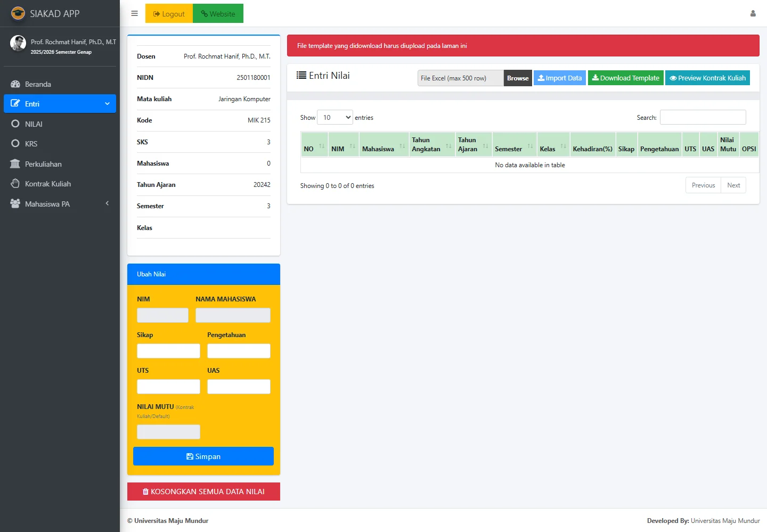Open the Website link button
The width and height of the screenshot is (767, 532).
coord(218,14)
